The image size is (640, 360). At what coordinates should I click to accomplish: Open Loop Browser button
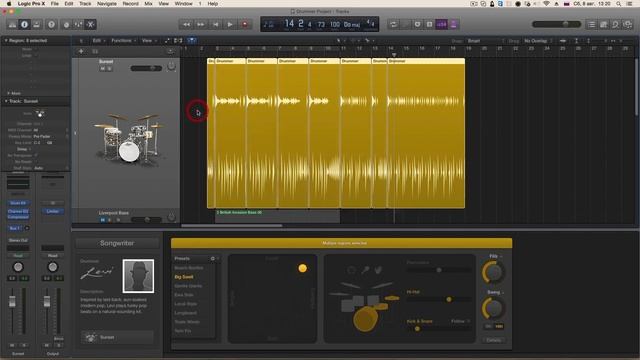(616, 24)
